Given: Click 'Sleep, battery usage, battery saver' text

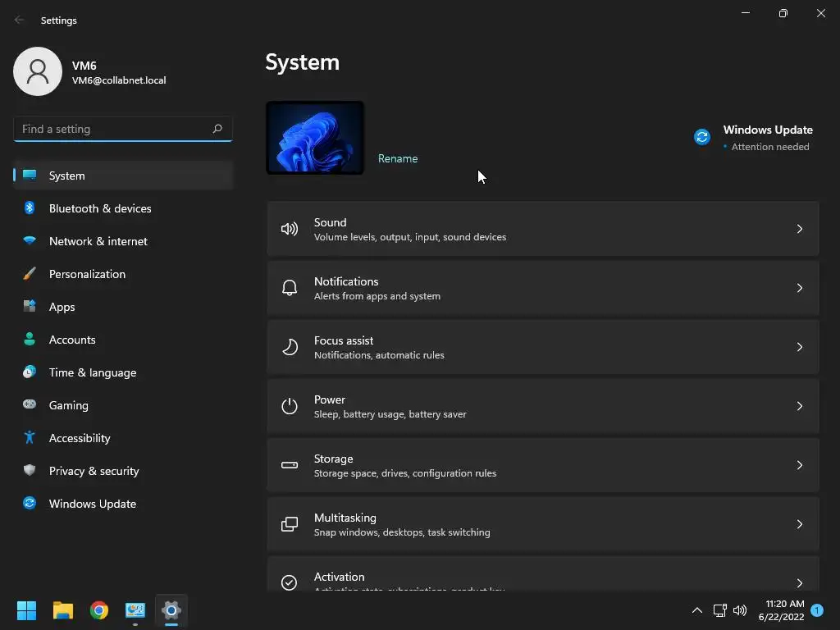Looking at the screenshot, I should click(x=390, y=414).
